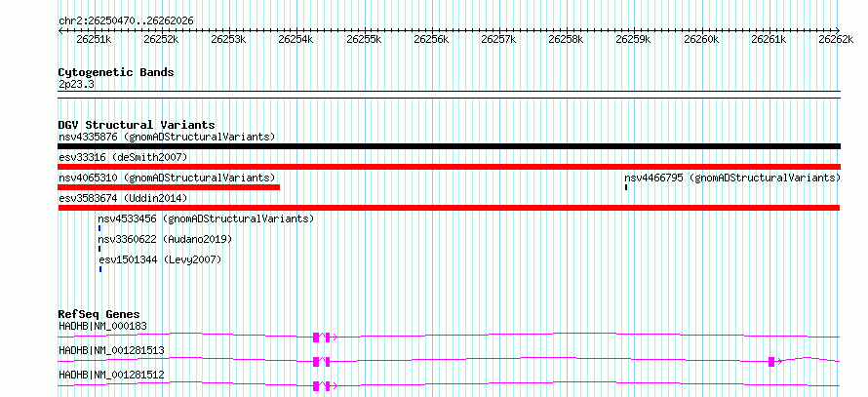Click the 26257k ruler tick label
This screenshot has height=397, width=868.
(x=498, y=39)
